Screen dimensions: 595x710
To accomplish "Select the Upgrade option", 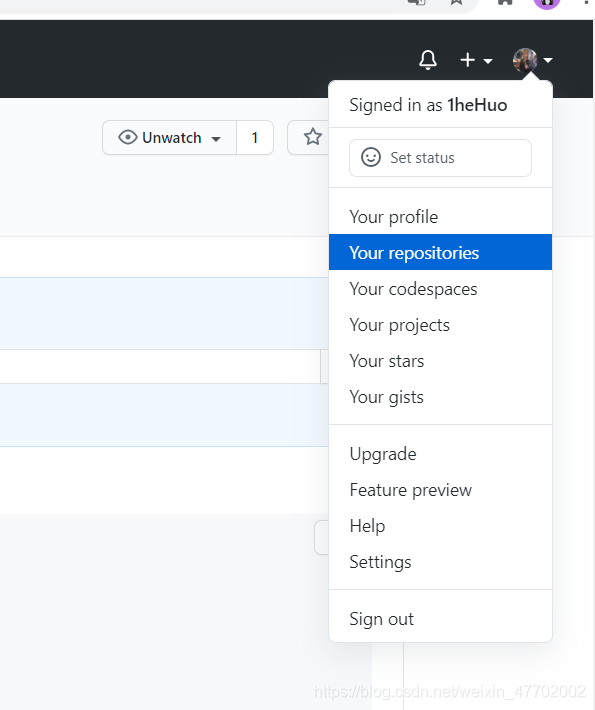I will pyautogui.click(x=440, y=453).
